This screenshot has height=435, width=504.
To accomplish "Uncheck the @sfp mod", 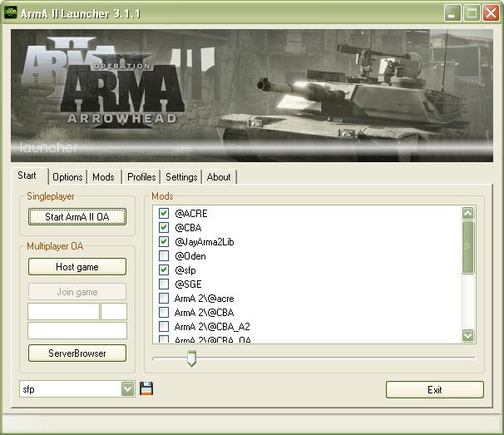I will [164, 269].
